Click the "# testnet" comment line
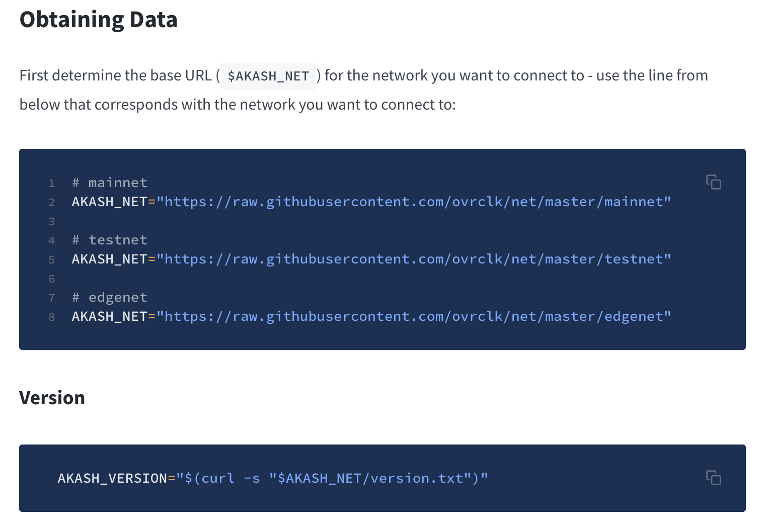764x532 pixels. [x=110, y=240]
